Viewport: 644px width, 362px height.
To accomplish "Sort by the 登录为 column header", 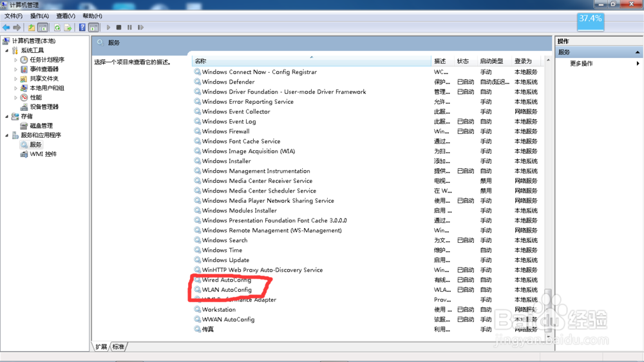I will 527,61.
